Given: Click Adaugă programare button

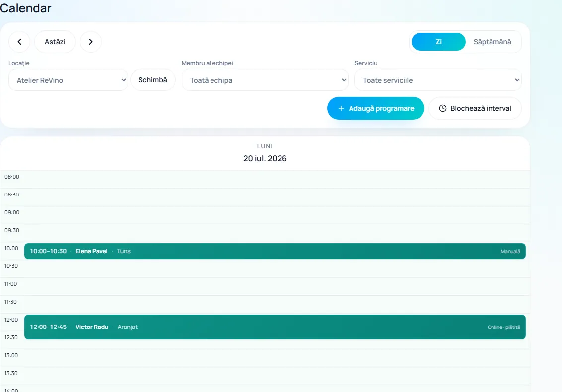Looking at the screenshot, I should coord(376,108).
